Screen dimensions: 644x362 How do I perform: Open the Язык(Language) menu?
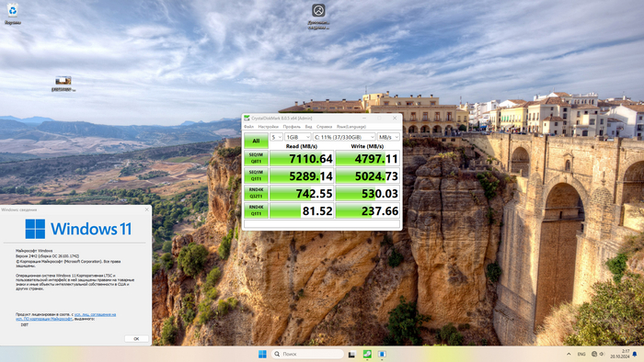pos(351,127)
